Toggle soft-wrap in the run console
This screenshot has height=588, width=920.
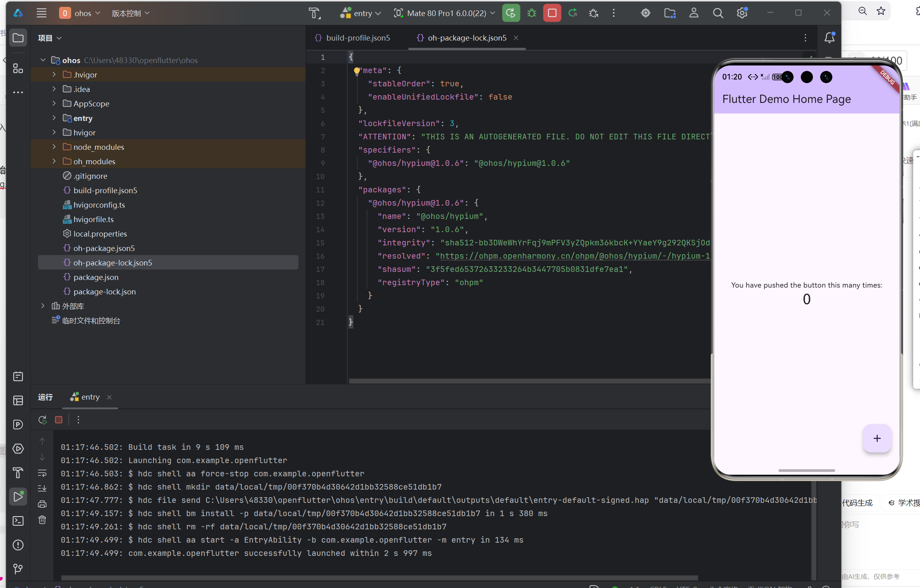click(42, 473)
